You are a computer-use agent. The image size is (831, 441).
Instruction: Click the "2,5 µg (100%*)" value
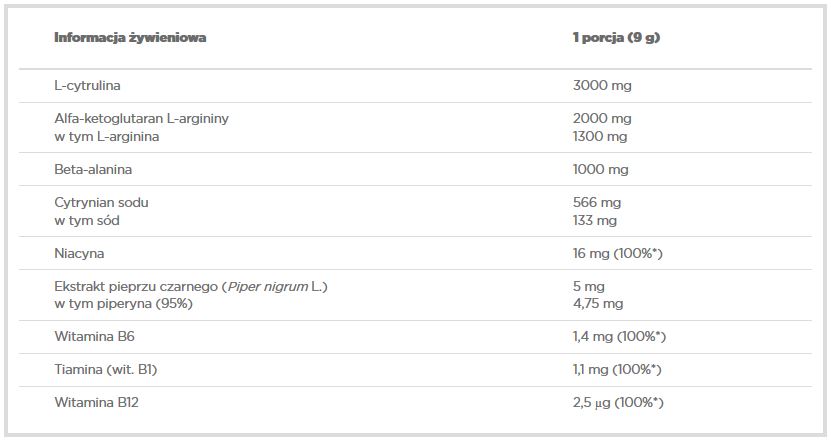618,402
